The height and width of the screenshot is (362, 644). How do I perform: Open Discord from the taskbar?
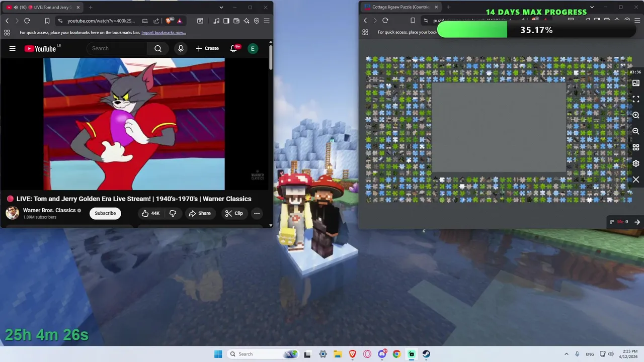point(382,354)
